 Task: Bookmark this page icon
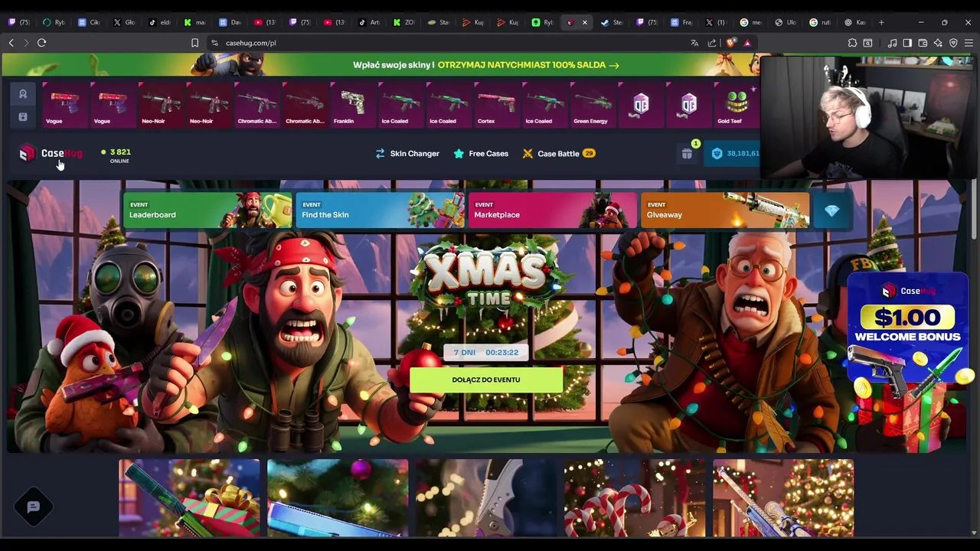pos(194,43)
